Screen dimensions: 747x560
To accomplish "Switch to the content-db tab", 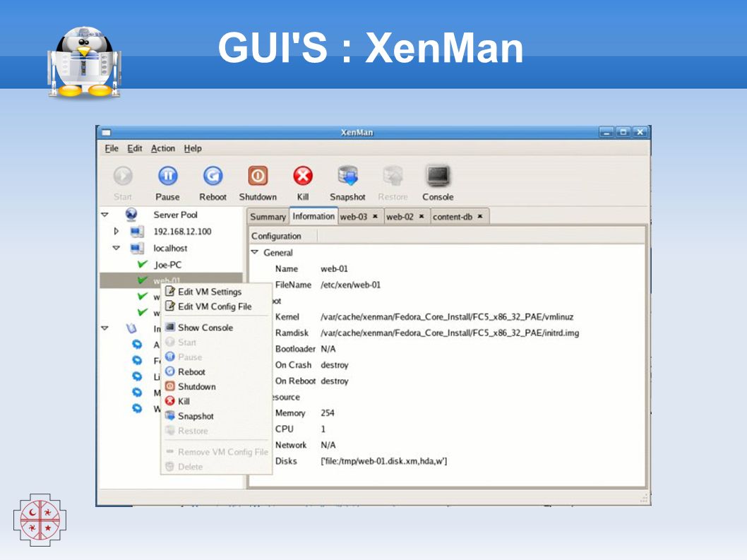I will tap(452, 216).
